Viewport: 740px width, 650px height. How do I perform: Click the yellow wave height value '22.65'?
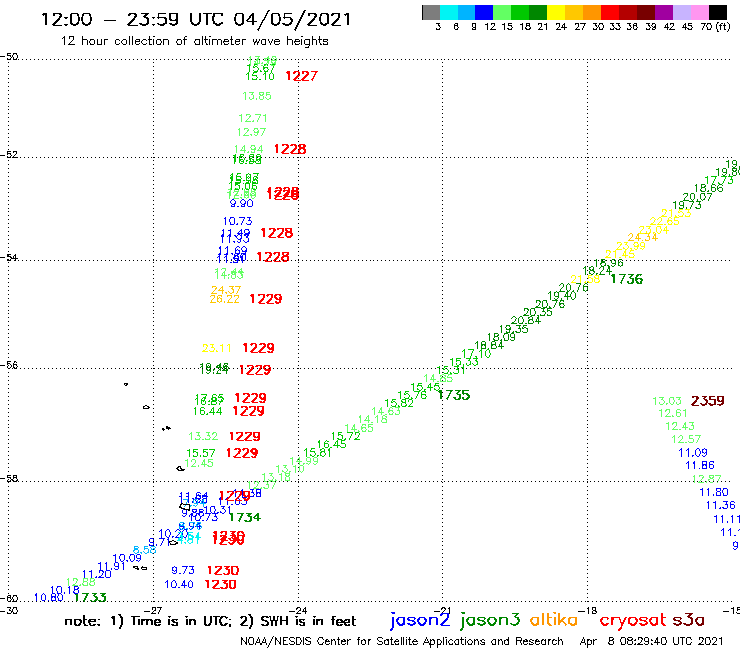[x=664, y=221]
